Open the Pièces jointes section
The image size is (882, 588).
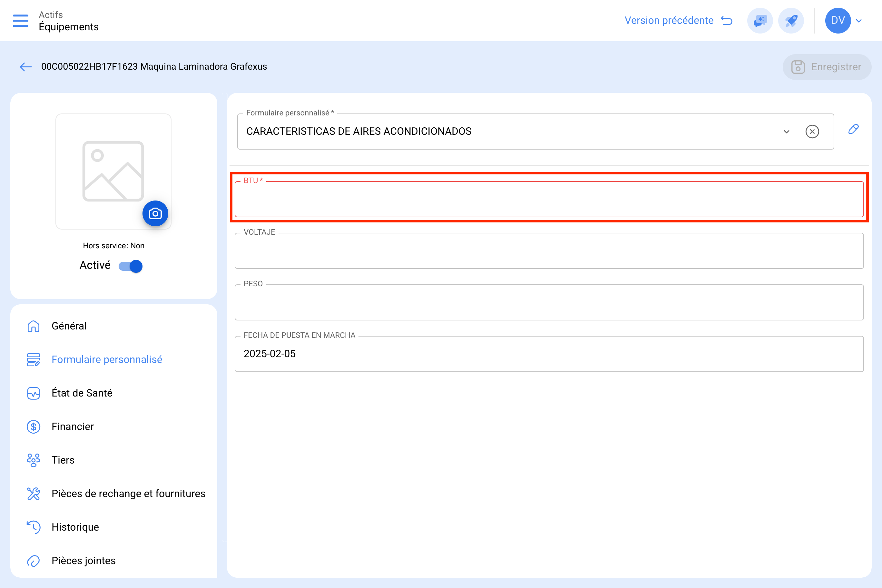(x=113, y=561)
